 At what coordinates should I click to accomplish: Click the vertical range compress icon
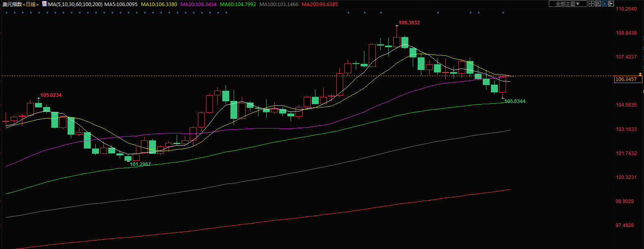(x=598, y=4)
